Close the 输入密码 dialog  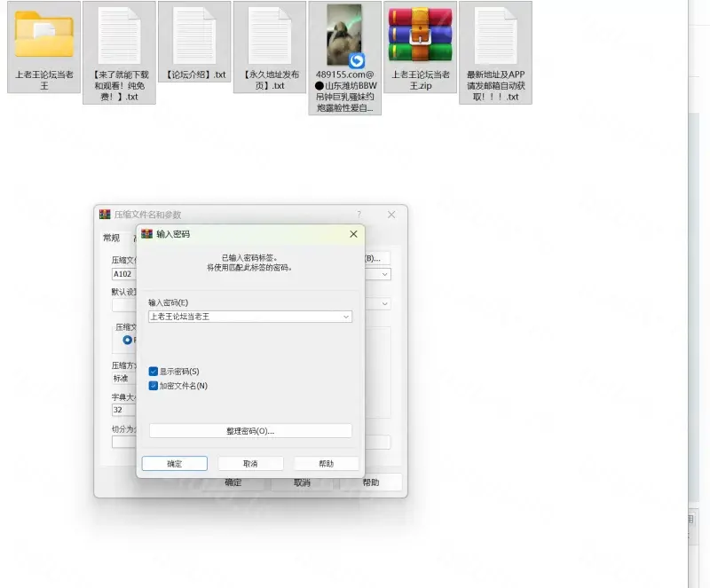(x=353, y=234)
